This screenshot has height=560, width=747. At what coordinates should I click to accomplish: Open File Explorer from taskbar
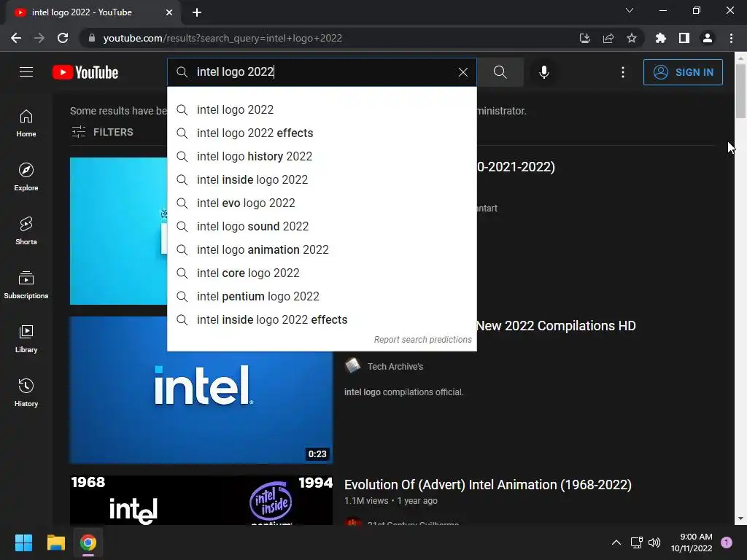point(55,542)
